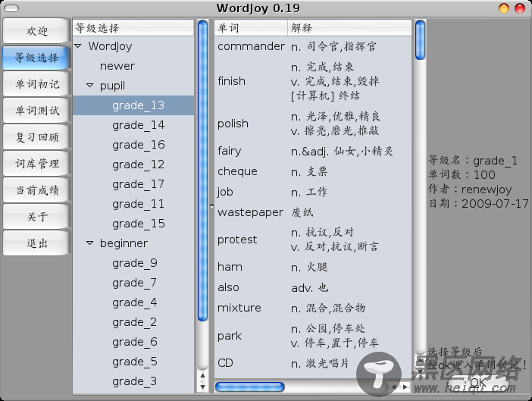Select grade_16 in the tree

point(133,145)
